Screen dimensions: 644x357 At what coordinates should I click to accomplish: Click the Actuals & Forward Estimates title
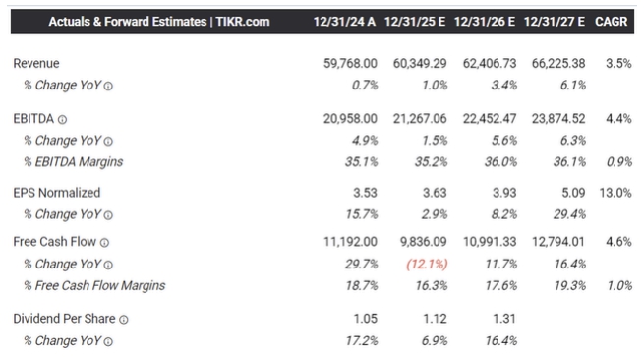point(159,22)
